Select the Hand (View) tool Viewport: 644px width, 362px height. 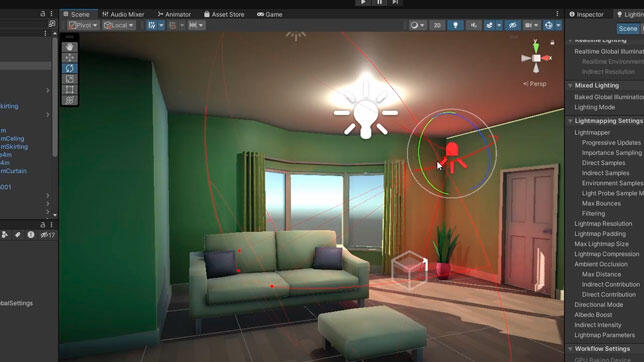point(69,47)
